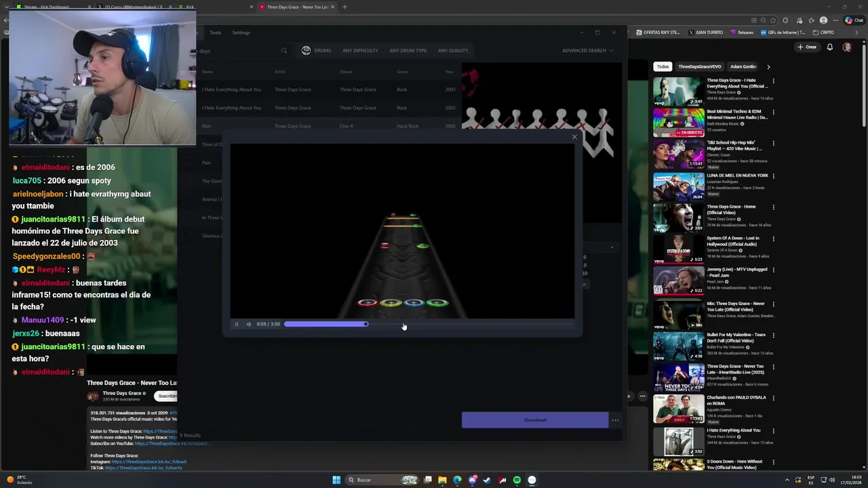Click the YouTube Suscribirse button
This screenshot has height=488, width=868.
(x=166, y=396)
